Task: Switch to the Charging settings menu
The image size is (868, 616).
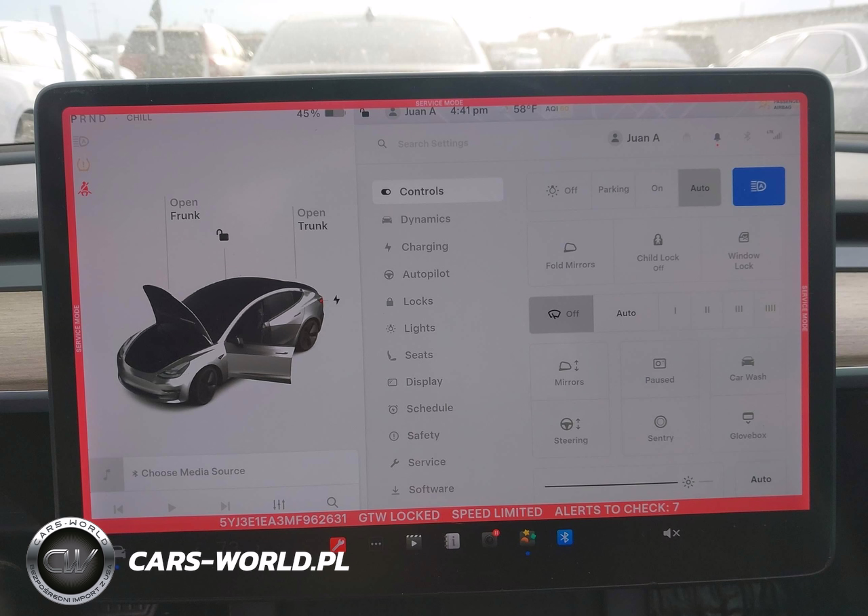Action: (424, 247)
